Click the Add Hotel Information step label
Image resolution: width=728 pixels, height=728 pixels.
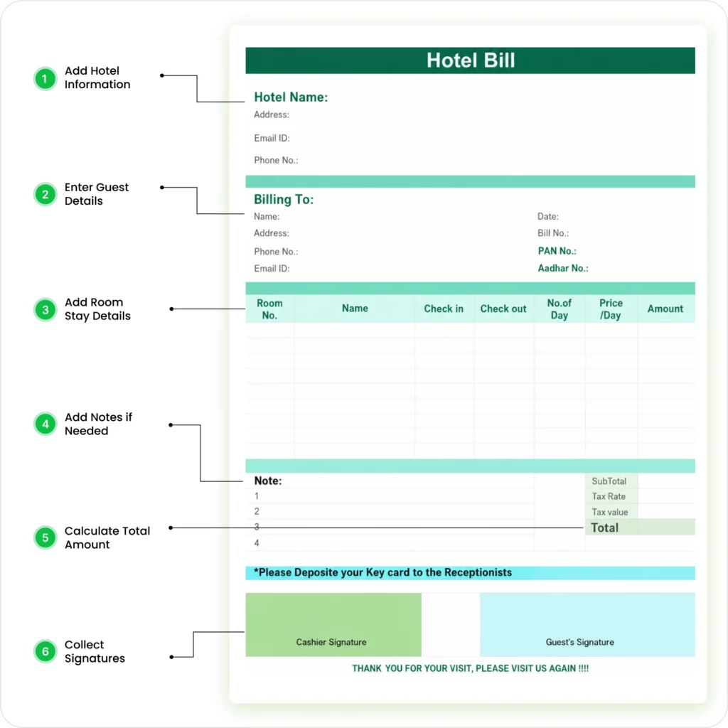point(97,77)
